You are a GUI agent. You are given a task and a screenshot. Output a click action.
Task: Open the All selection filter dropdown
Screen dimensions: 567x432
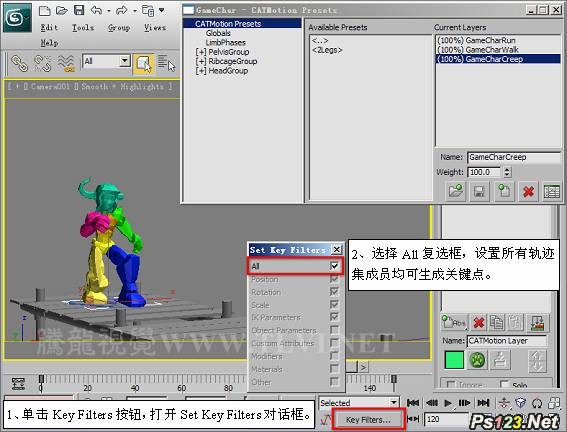click(125, 61)
